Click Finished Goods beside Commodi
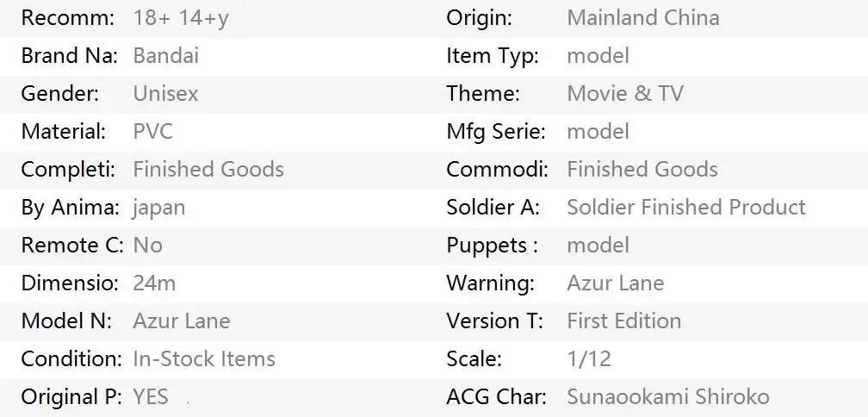Viewport: 868px width, 417px height. point(642,170)
